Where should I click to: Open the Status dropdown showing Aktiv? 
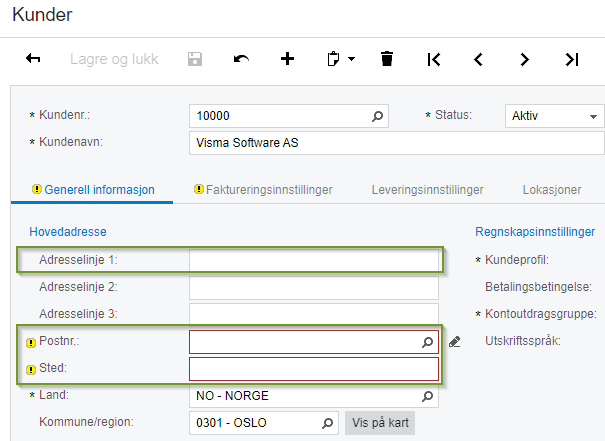(554, 116)
